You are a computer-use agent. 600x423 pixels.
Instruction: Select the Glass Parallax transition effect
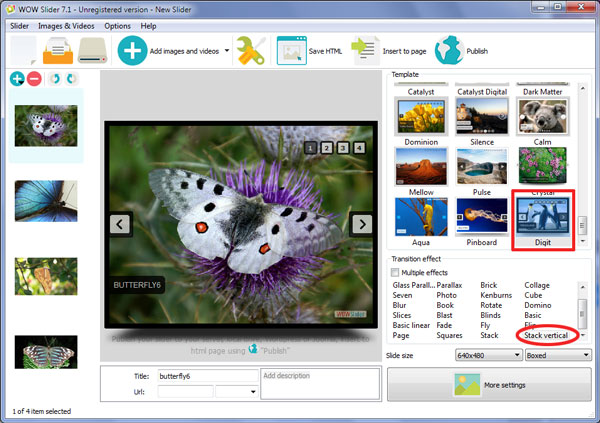pos(414,285)
